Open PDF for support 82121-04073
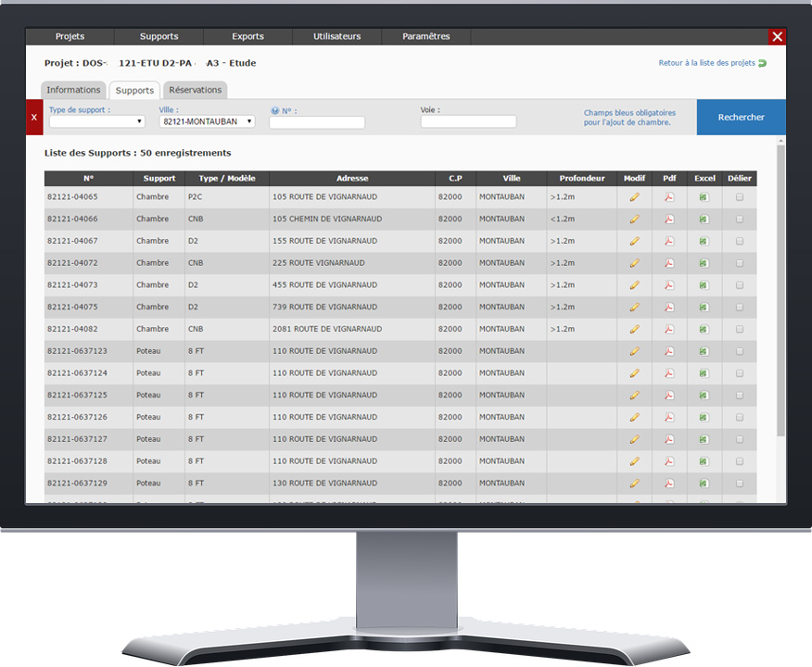Image resolution: width=812 pixels, height=667 pixels. [669, 285]
